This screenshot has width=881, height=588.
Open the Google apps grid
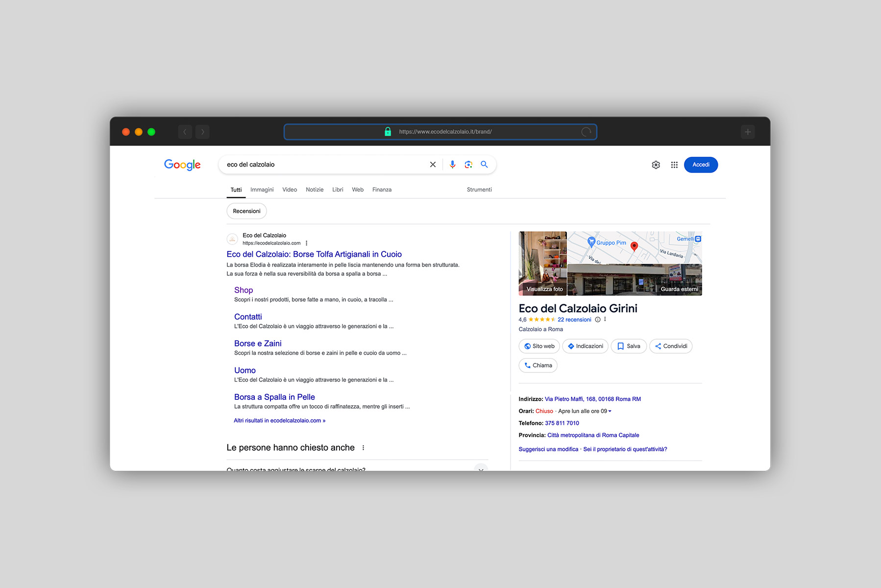tap(674, 165)
